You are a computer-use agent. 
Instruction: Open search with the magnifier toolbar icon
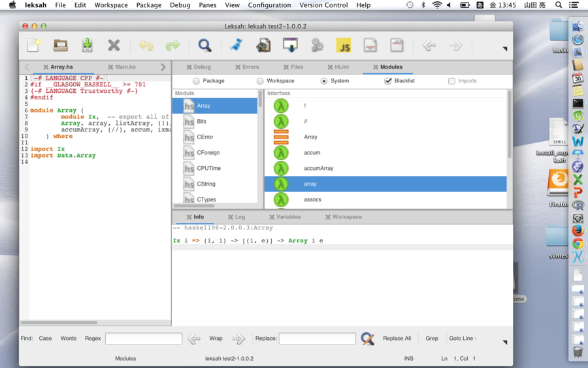coord(204,45)
